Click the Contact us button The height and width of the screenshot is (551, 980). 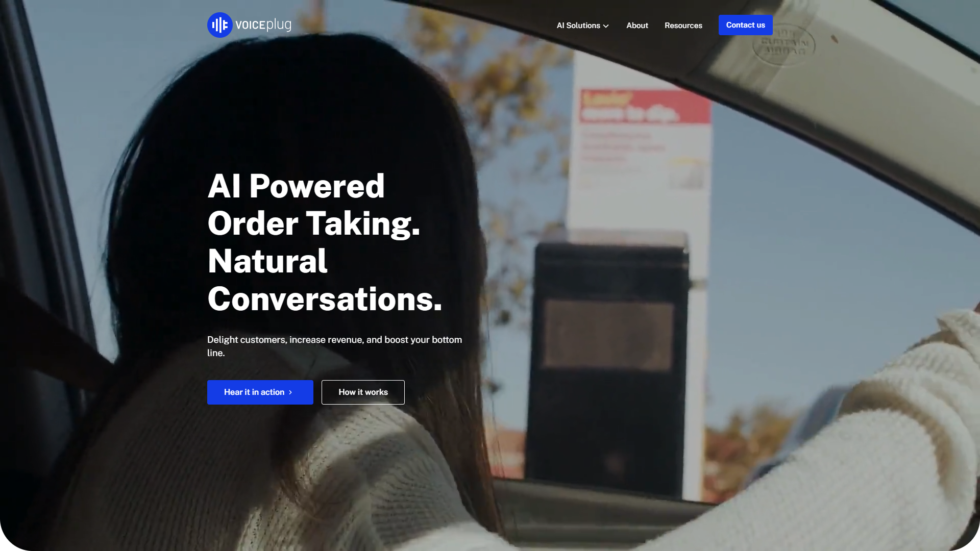(746, 25)
